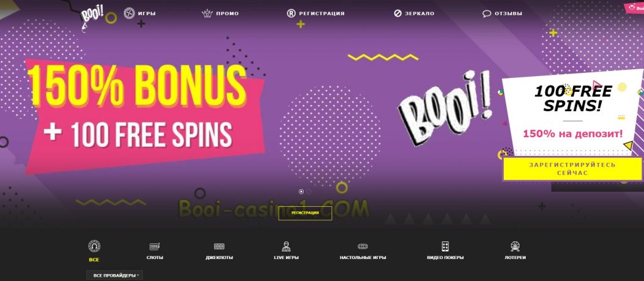Choose the Джекпоты category icon

click(x=219, y=246)
